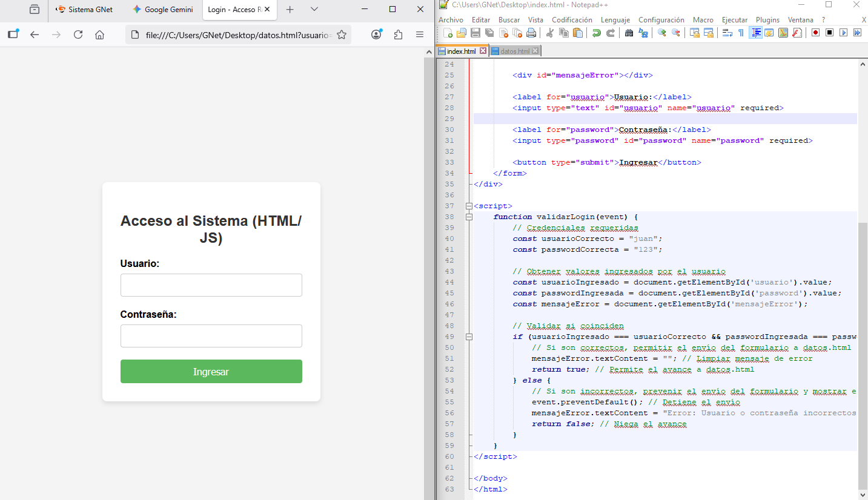868x500 pixels.
Task: Click the Save file icon in Notepad++
Action: pos(475,33)
